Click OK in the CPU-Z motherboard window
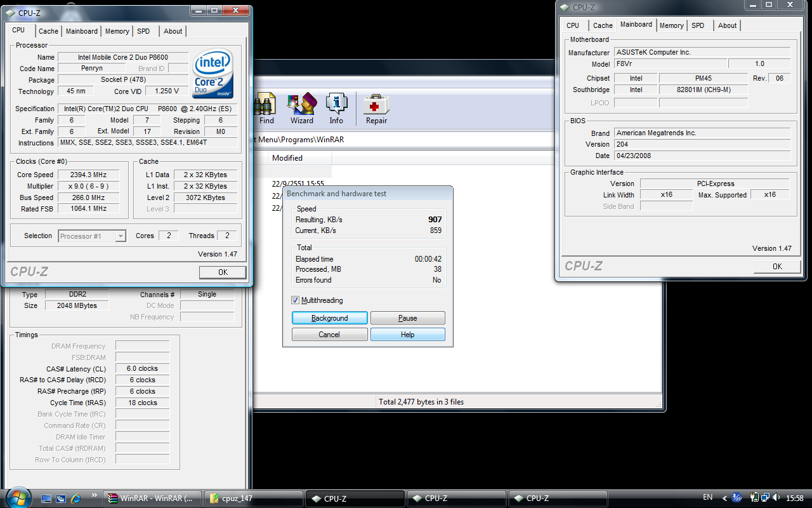Screen dimensions: 812x508 [777, 267]
